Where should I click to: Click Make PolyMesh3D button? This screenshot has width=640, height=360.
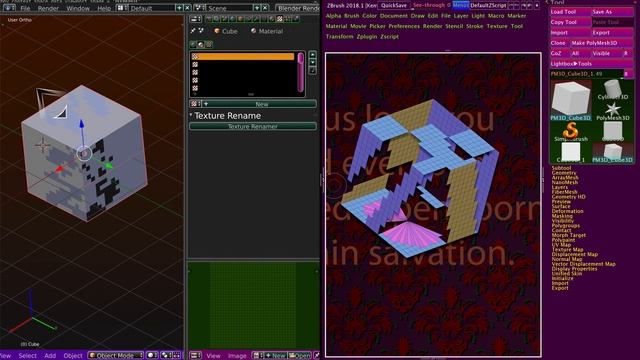(602, 43)
